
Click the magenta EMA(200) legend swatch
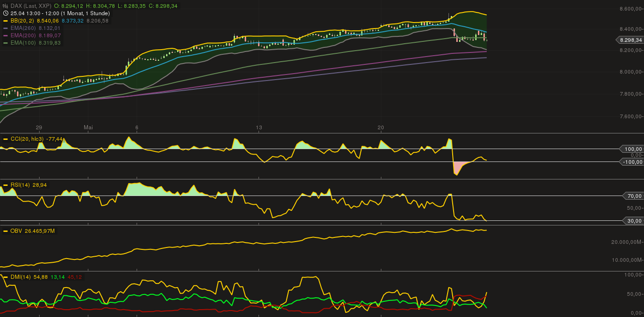(x=6, y=35)
